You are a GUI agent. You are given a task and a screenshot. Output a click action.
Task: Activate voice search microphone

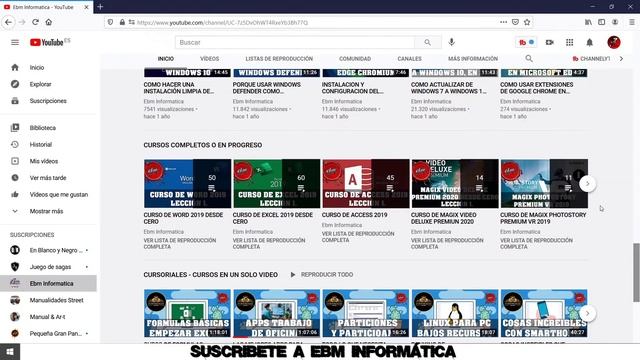451,42
